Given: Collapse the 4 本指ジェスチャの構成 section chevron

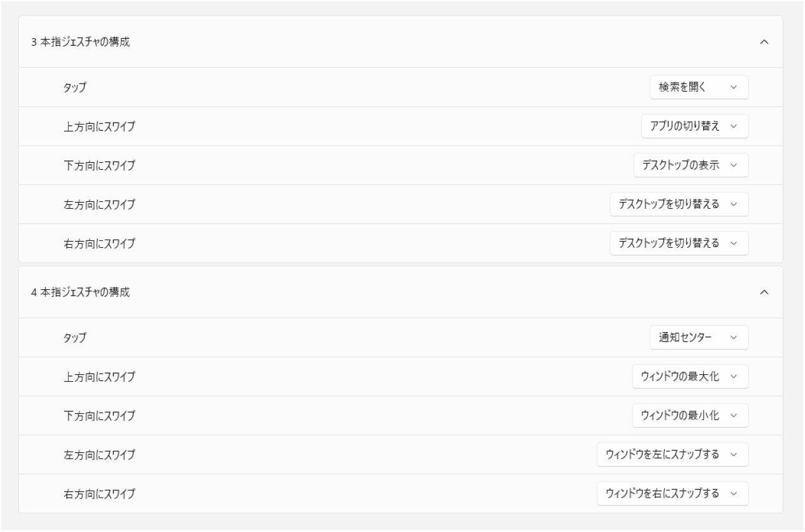Looking at the screenshot, I should click(764, 292).
